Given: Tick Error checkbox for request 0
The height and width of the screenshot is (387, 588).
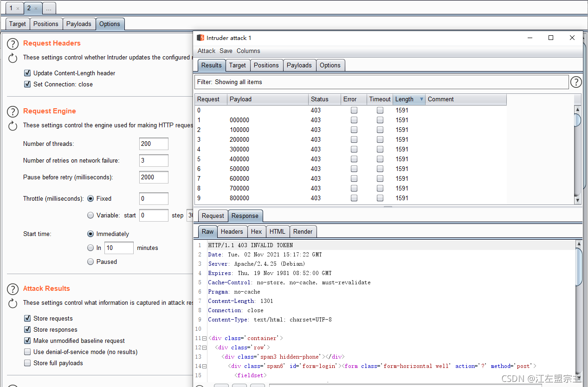Looking at the screenshot, I should coord(354,110).
